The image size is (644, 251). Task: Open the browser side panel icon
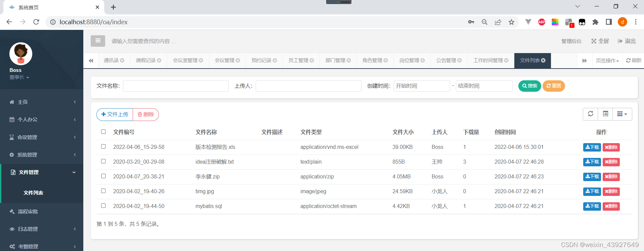point(609,22)
